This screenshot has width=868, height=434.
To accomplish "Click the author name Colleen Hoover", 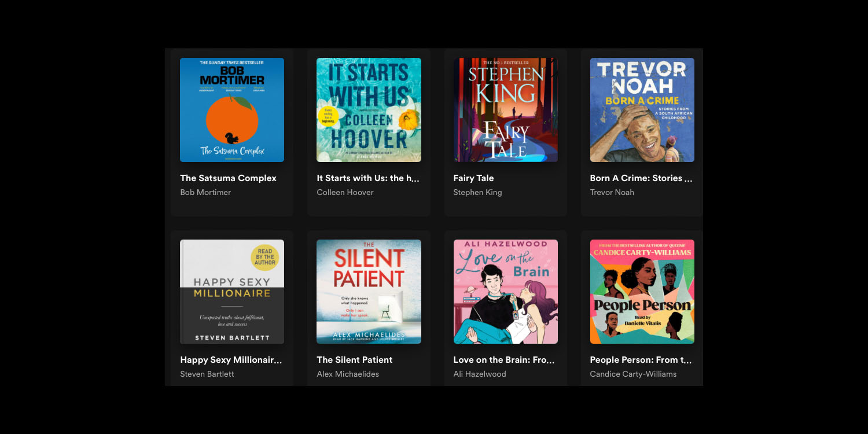I will click(x=345, y=193).
